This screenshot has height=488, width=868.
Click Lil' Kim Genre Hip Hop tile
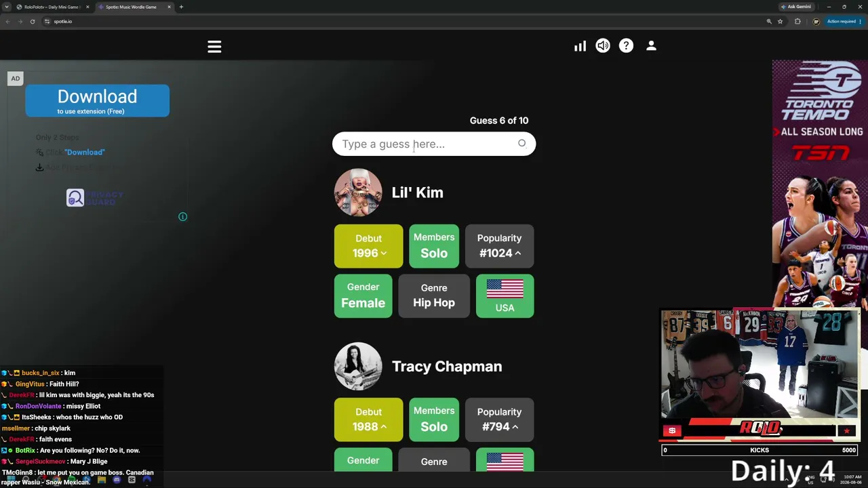(x=434, y=296)
